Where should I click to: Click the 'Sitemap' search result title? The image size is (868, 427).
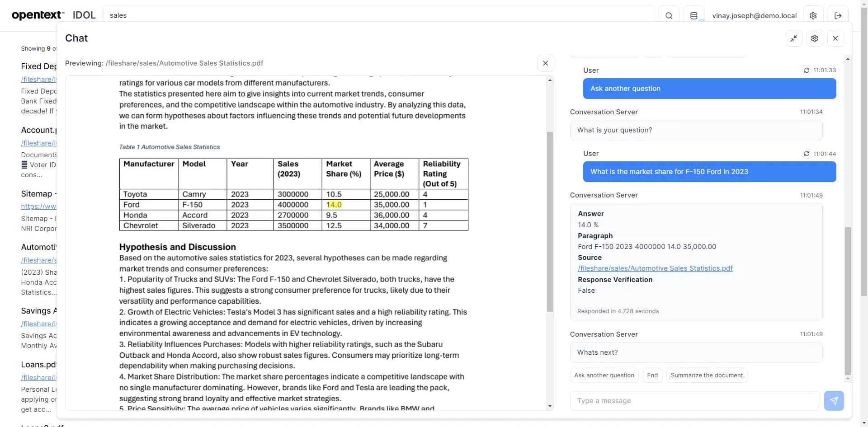coord(38,194)
